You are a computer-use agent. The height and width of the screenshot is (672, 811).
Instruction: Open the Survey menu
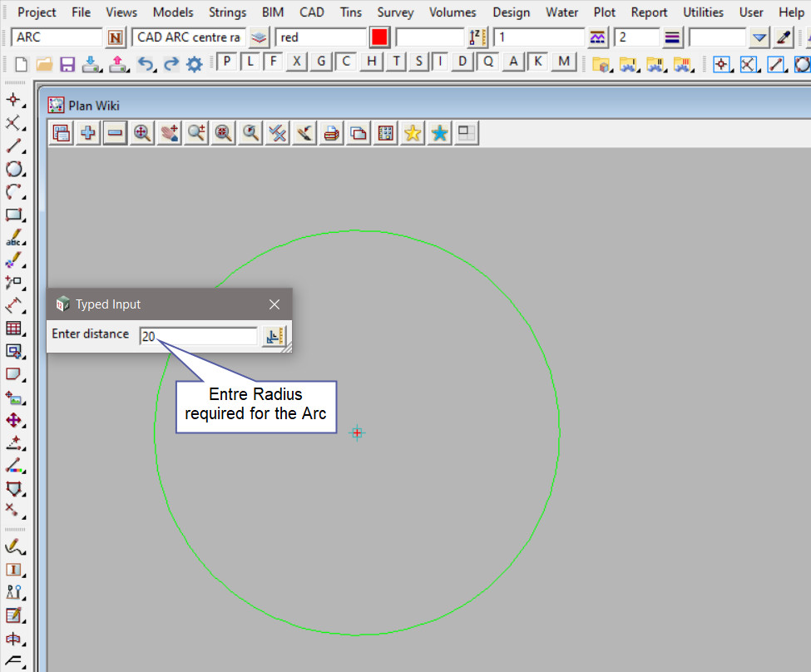click(x=396, y=12)
